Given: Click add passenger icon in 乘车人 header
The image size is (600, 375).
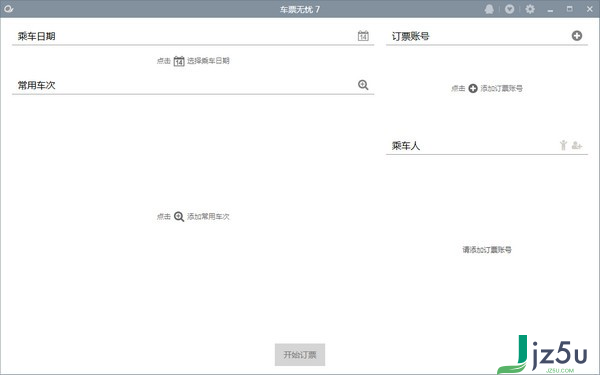Looking at the screenshot, I should [577, 145].
